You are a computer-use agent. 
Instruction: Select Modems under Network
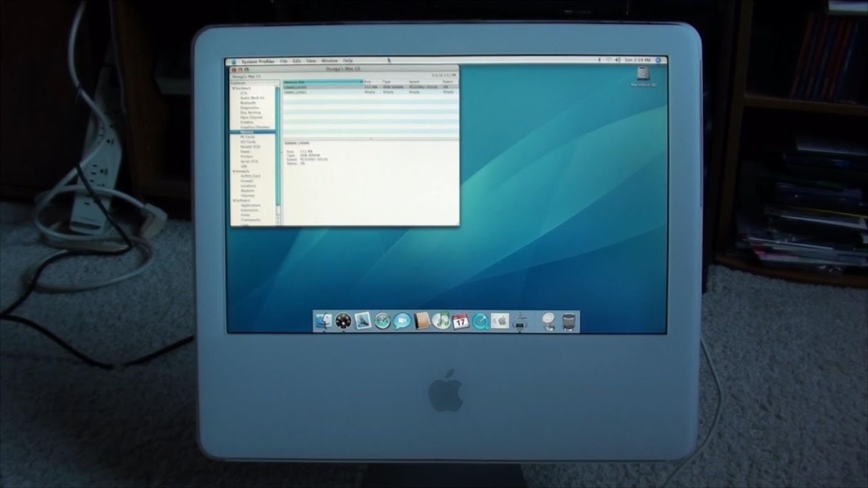pyautogui.click(x=248, y=190)
